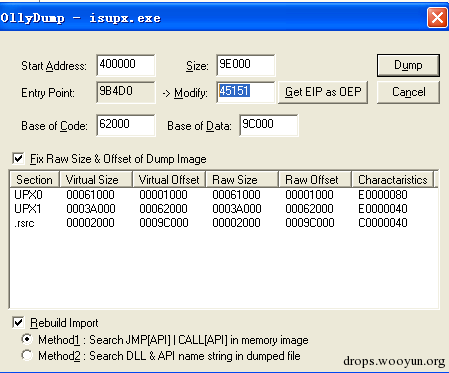Screen dimensions: 449x373
Task: Toggle the Rebuild Import checkbox
Action: 18,323
